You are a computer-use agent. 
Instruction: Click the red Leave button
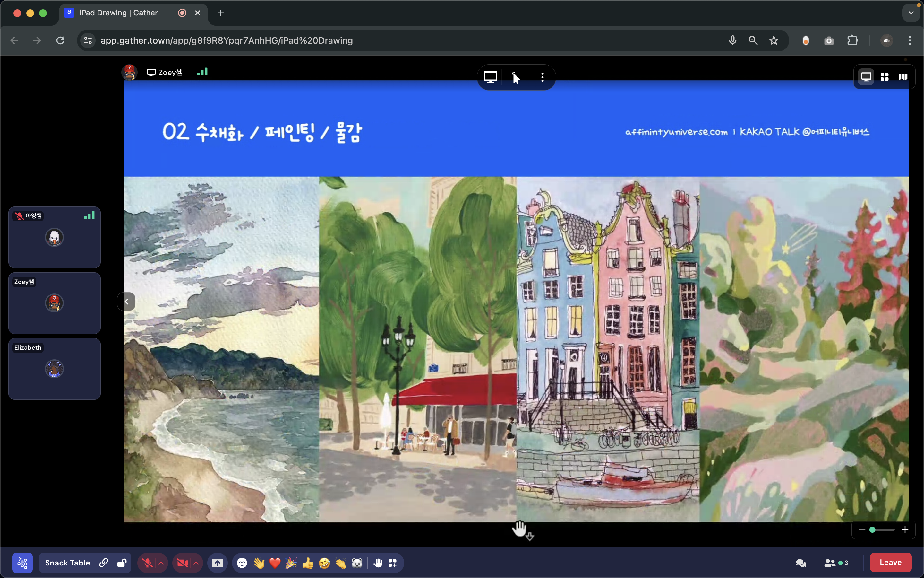click(890, 562)
